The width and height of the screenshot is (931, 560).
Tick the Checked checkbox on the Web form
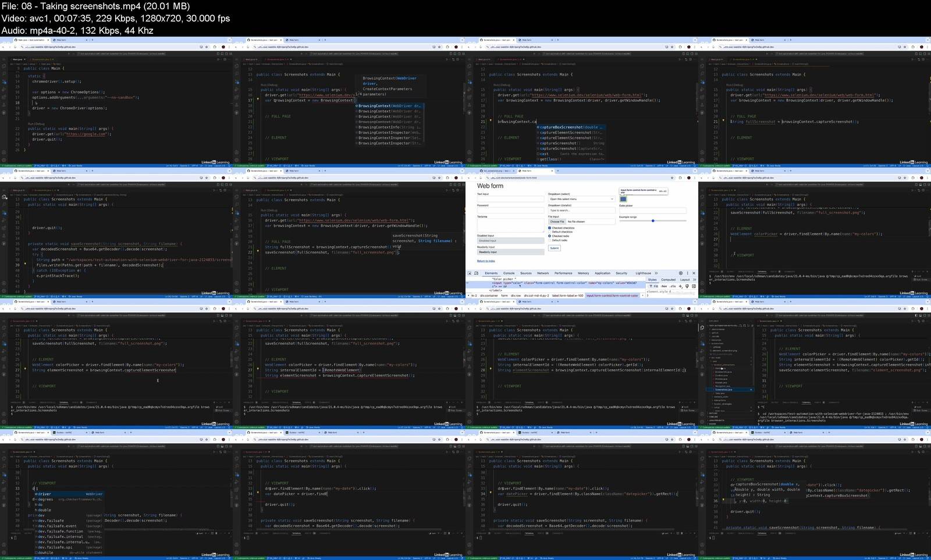pyautogui.click(x=549, y=228)
